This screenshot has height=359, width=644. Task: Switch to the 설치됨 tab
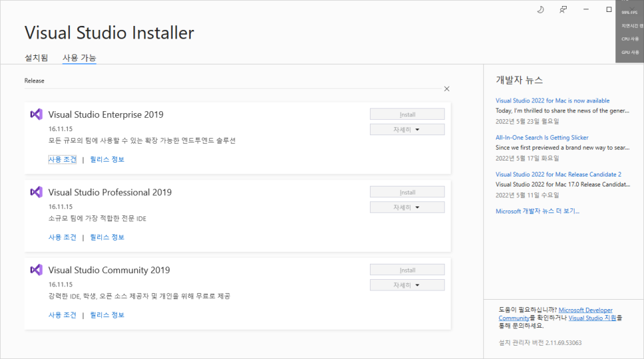[x=36, y=58]
